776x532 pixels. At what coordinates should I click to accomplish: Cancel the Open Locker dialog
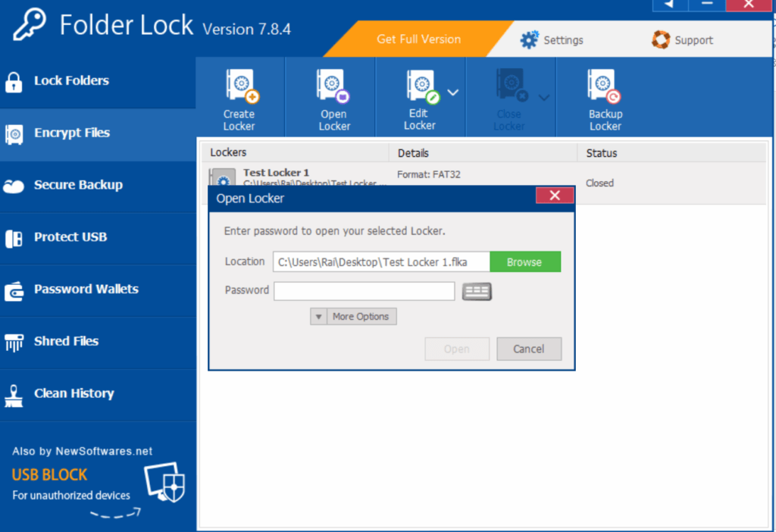click(x=529, y=349)
